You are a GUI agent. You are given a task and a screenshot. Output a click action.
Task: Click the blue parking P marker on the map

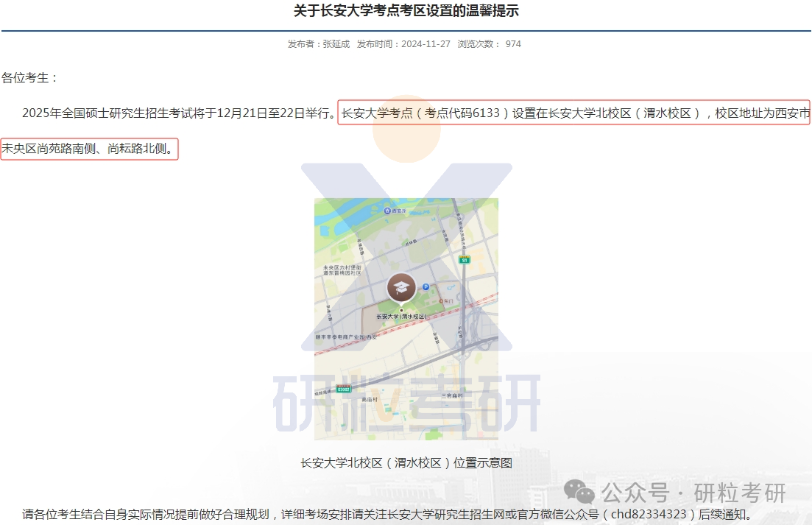(x=426, y=286)
